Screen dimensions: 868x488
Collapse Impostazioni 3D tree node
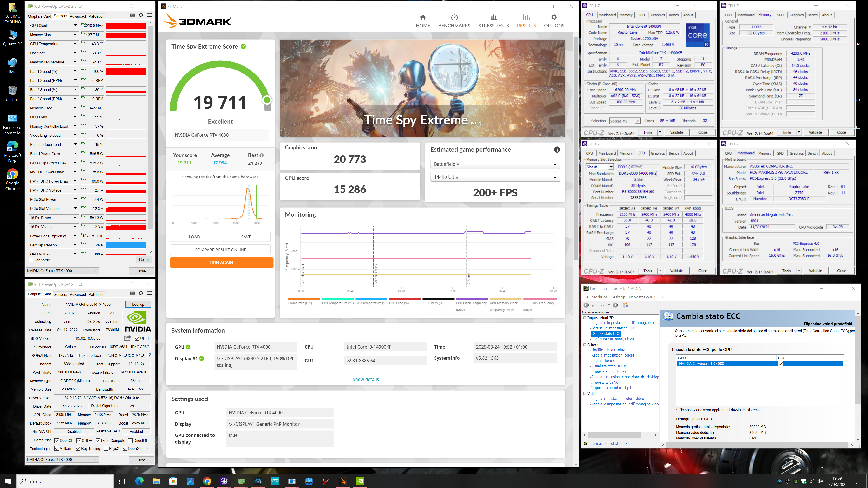585,318
